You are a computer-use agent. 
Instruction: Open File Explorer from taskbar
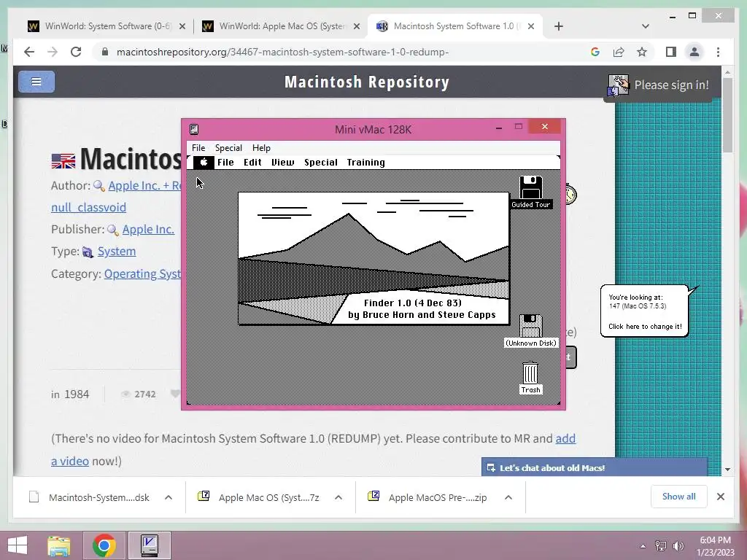pos(59,545)
